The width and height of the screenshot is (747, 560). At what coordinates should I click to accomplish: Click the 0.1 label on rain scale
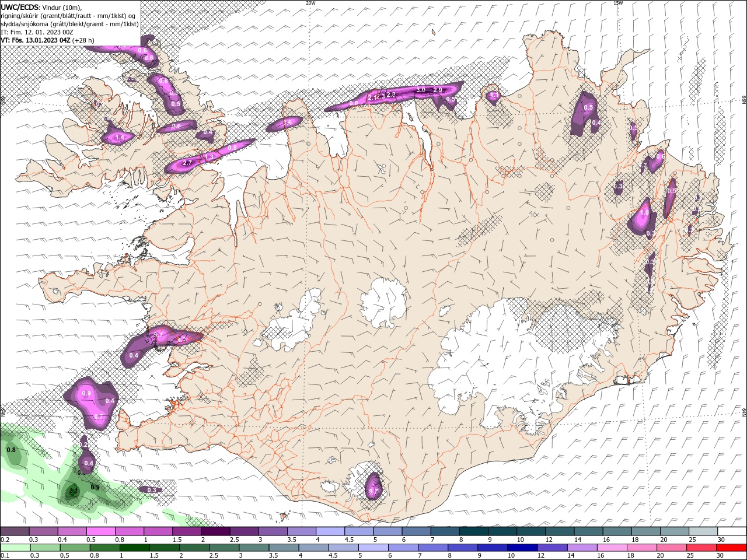click(x=4, y=555)
